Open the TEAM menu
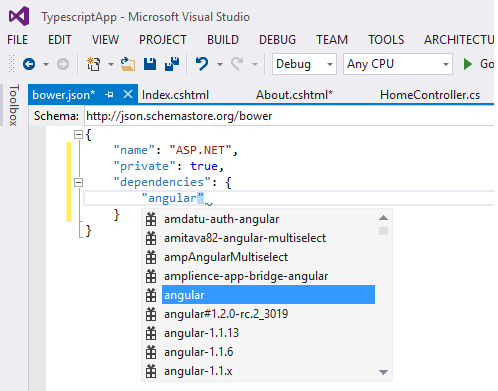The height and width of the screenshot is (391, 498). tap(332, 40)
